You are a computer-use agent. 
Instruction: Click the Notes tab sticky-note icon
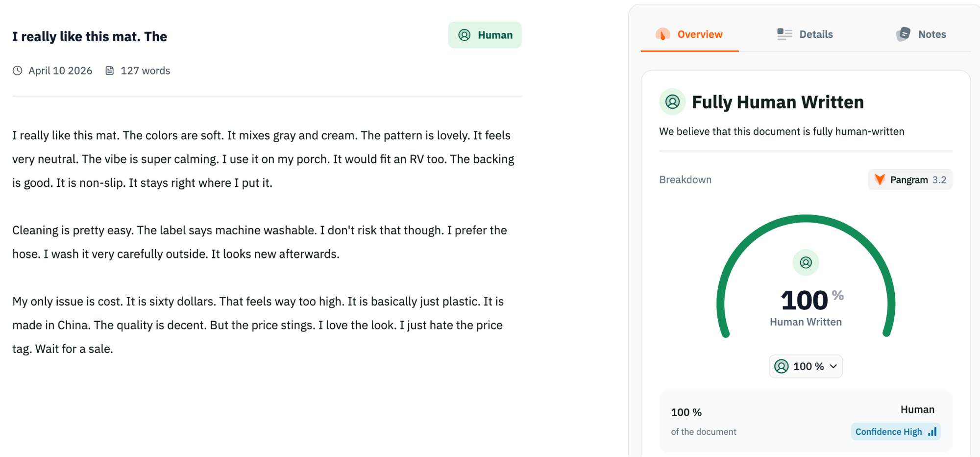tap(903, 34)
